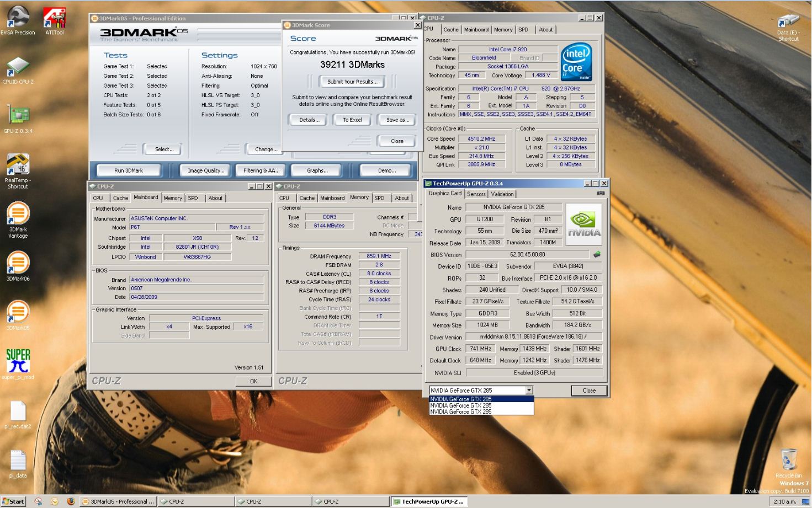Open the GPU selection dropdown in GPU-Z
This screenshot has width=812, height=508.
529,390
